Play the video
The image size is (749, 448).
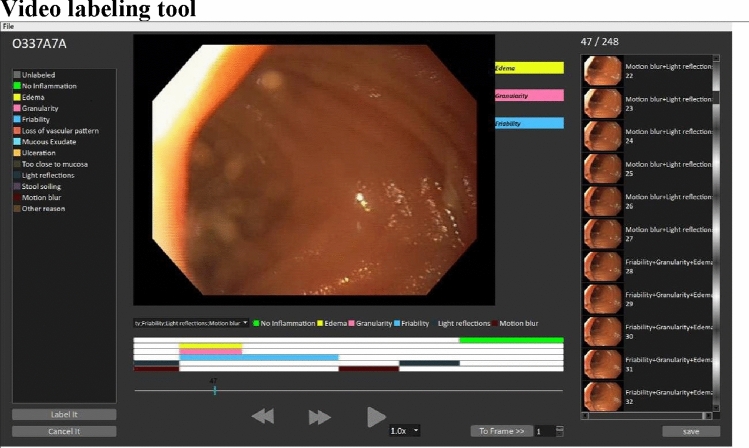(376, 417)
